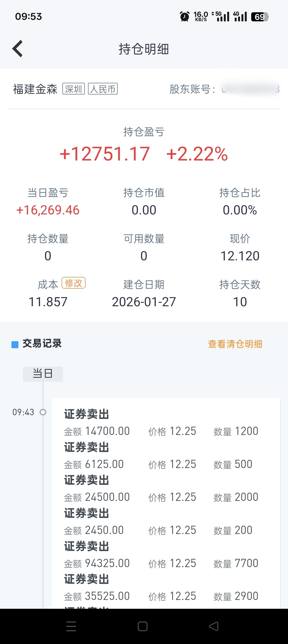The width and height of the screenshot is (288, 644).
Task: Tap the blue square beside 交易记录
Action: coord(15,344)
